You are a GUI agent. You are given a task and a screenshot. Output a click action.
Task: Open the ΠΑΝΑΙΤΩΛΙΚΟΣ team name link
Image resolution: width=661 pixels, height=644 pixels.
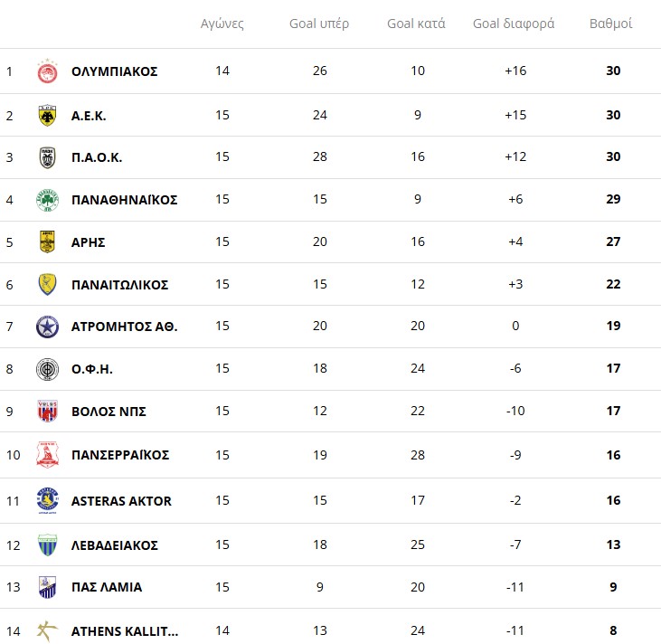point(119,285)
